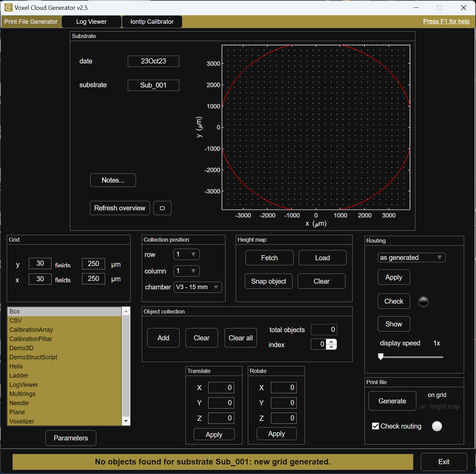Select DemoStructScript in the object list
This screenshot has width=476, height=474.
click(64, 357)
